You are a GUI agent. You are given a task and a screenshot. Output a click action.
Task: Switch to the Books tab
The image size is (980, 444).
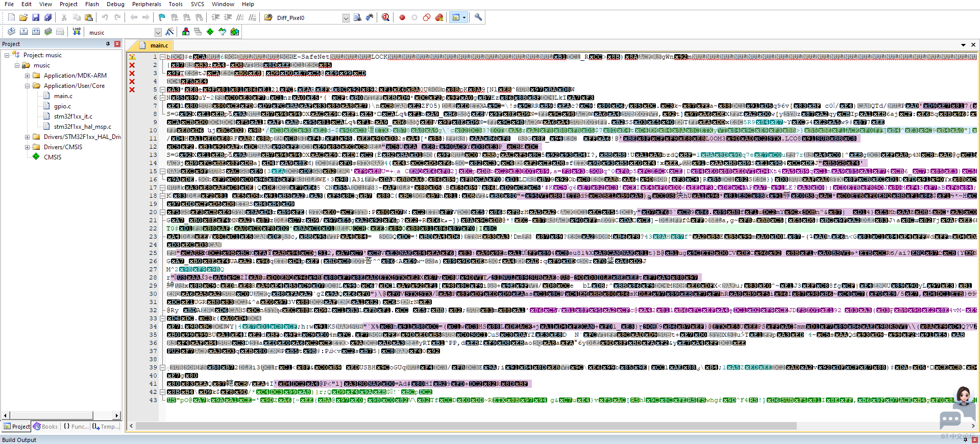coord(45,427)
